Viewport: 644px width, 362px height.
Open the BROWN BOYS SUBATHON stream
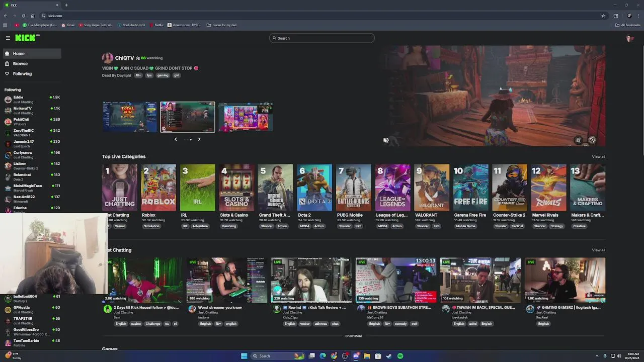pyautogui.click(x=395, y=281)
